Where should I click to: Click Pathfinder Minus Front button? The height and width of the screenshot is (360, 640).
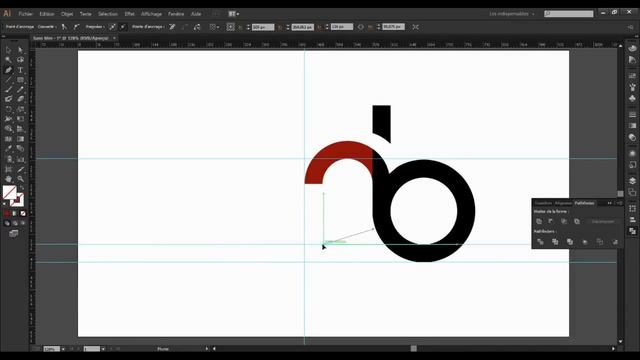pos(551,221)
